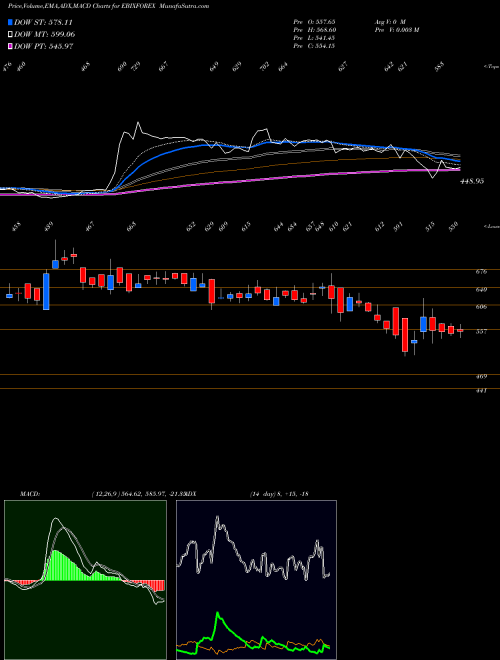Click the 676 price level label

click(481, 272)
